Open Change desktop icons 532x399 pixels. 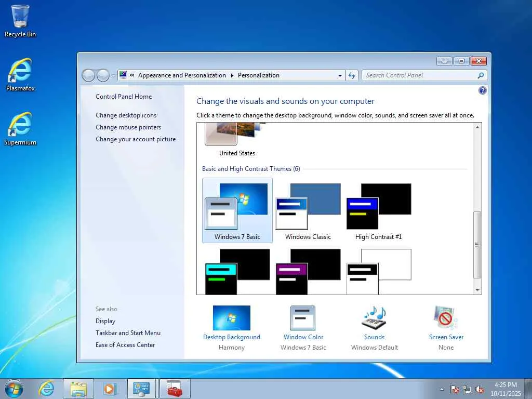[x=126, y=115]
